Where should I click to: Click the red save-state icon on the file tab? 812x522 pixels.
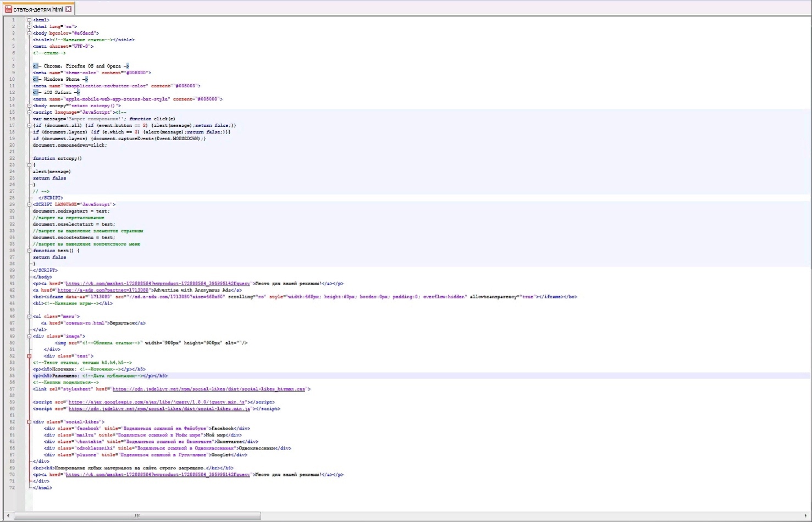click(x=8, y=9)
